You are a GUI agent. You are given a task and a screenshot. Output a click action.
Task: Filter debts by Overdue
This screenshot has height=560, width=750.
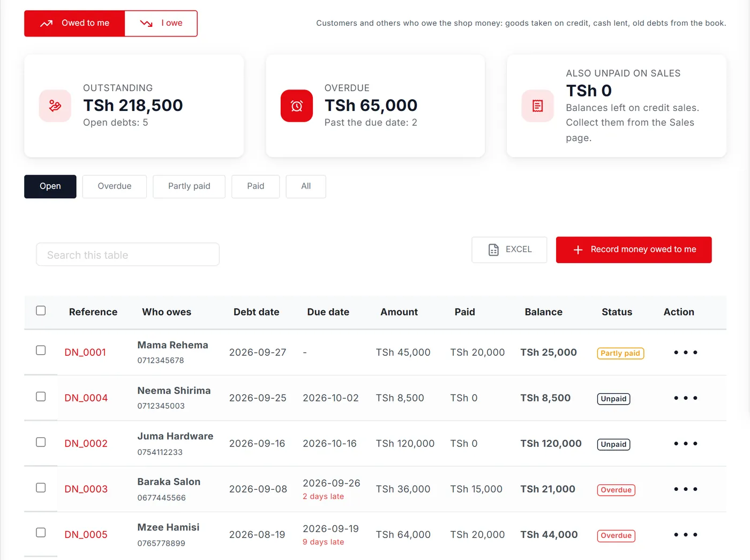(x=115, y=186)
